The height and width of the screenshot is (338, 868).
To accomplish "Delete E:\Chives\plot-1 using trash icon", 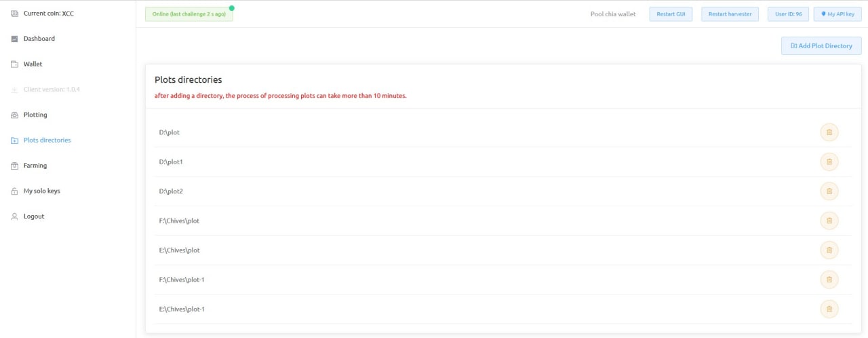I will tap(829, 309).
